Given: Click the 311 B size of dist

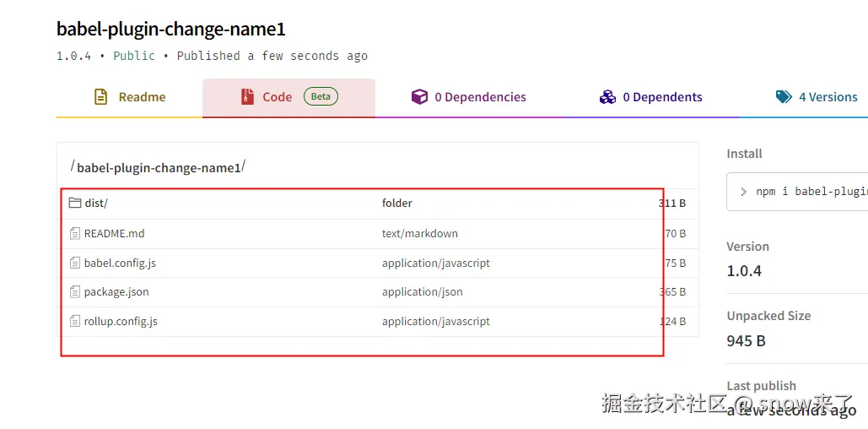Looking at the screenshot, I should click(672, 203).
